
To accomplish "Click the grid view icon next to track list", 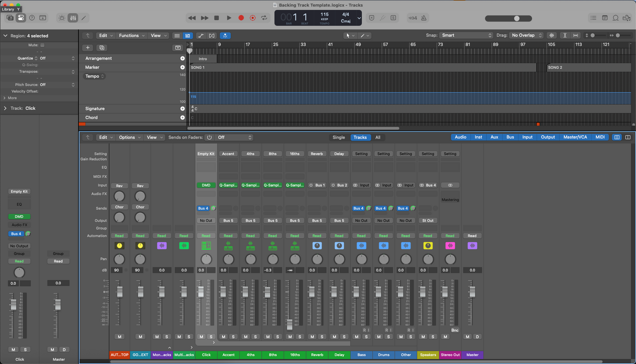I will click(x=178, y=36).
